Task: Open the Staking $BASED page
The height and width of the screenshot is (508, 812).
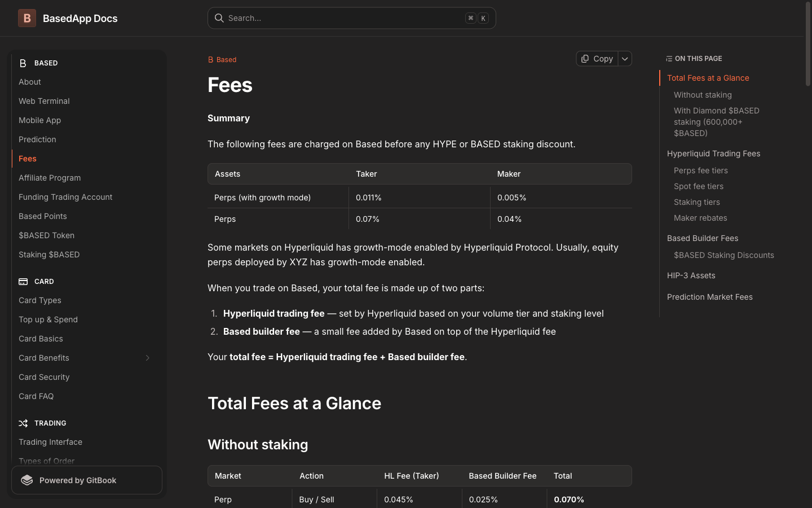Action: pos(87,255)
